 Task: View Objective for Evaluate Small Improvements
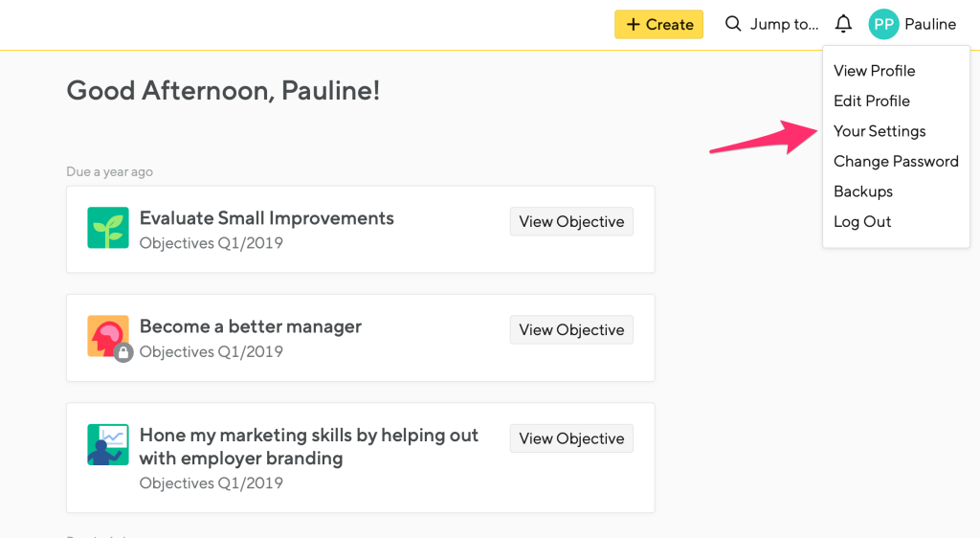571,221
